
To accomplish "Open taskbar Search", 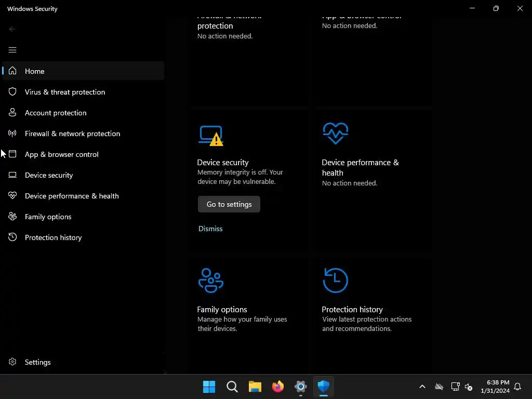I will coord(232,387).
